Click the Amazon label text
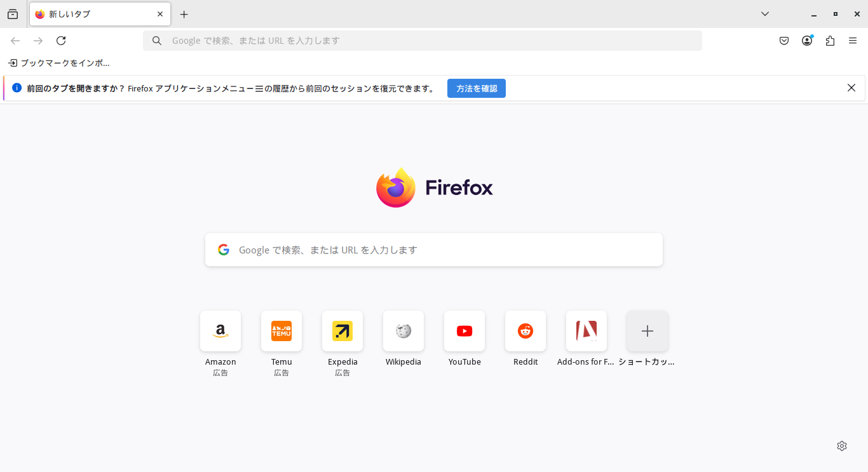This screenshot has height=472, width=868. coord(220,362)
